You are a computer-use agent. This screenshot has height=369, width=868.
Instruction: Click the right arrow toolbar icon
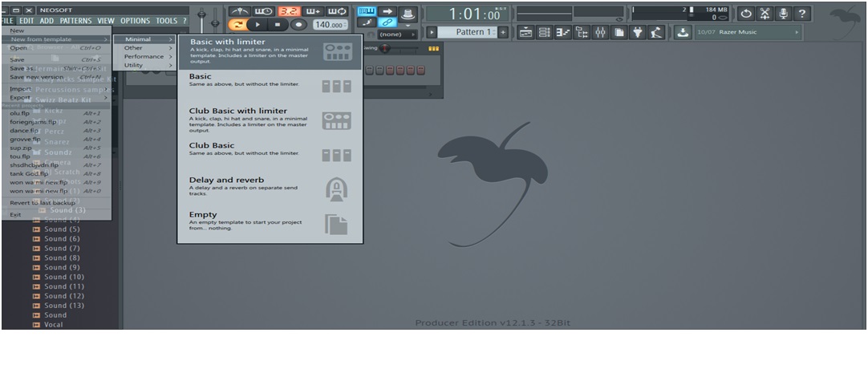[x=387, y=11]
